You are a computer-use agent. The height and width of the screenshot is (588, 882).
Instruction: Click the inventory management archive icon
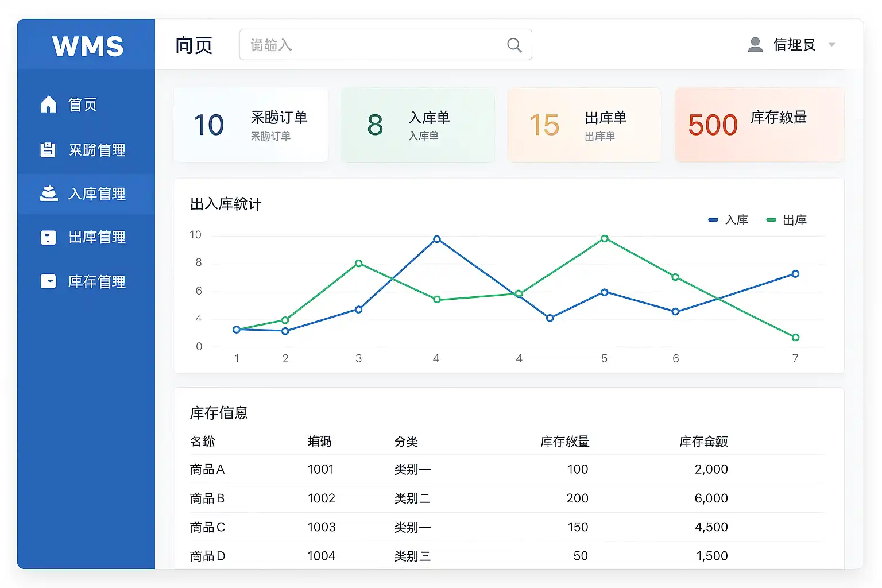pos(48,281)
